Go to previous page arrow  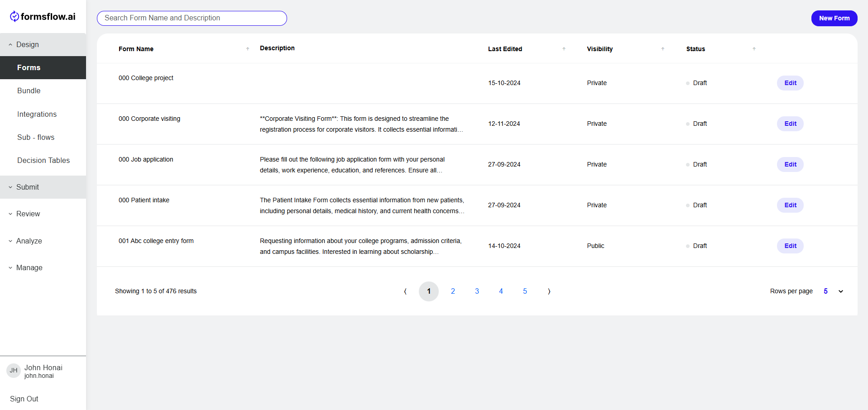click(405, 291)
